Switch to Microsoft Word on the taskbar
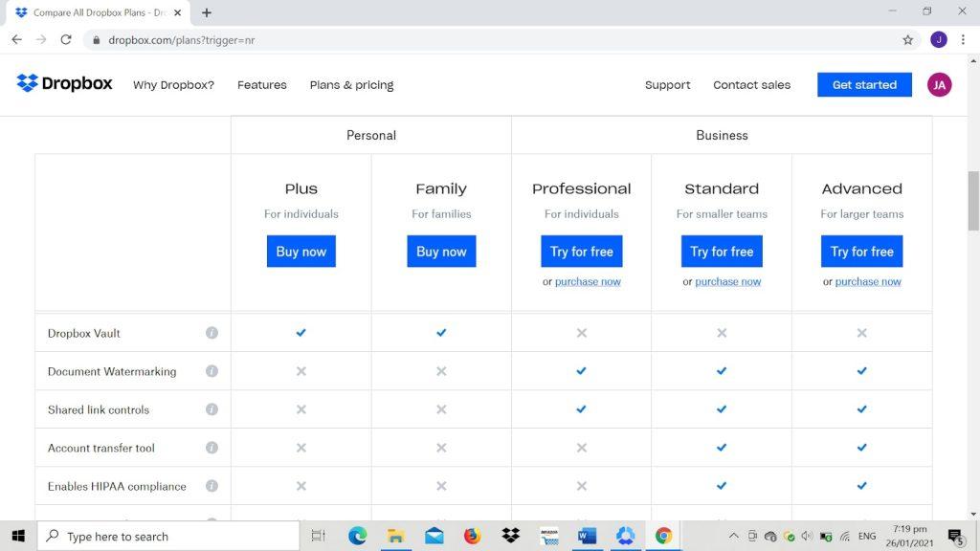Image resolution: width=980 pixels, height=551 pixels. (587, 536)
